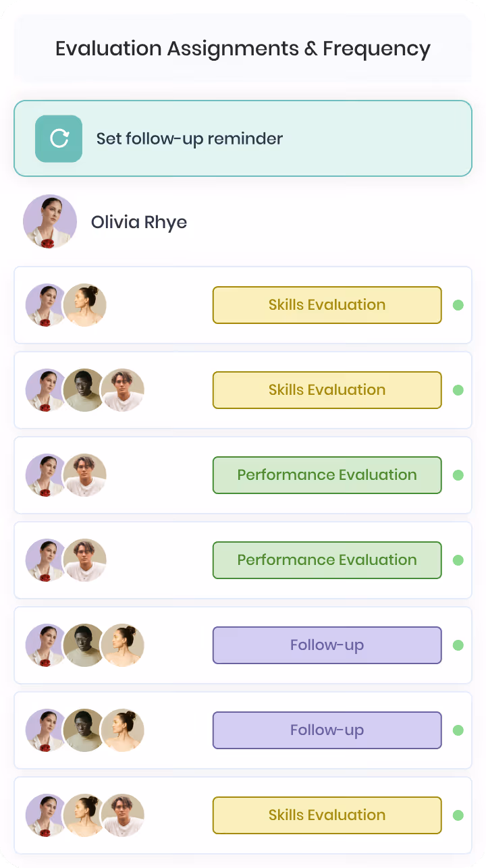Viewport: 486px width, 868px height.
Task: Click the first row's Skills Evaluation badge
Action: point(327,305)
